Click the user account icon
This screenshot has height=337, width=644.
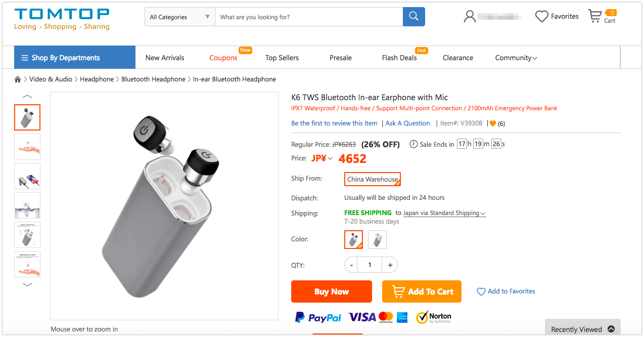coord(470,17)
